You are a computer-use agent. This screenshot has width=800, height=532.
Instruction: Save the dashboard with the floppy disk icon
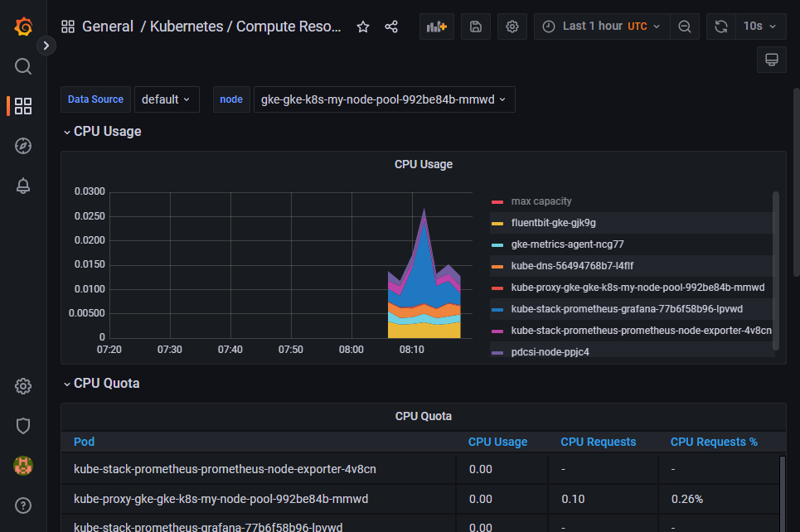click(475, 26)
